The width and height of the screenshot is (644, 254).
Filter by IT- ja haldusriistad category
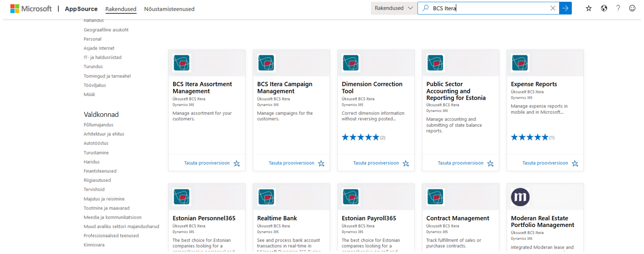coord(103,58)
